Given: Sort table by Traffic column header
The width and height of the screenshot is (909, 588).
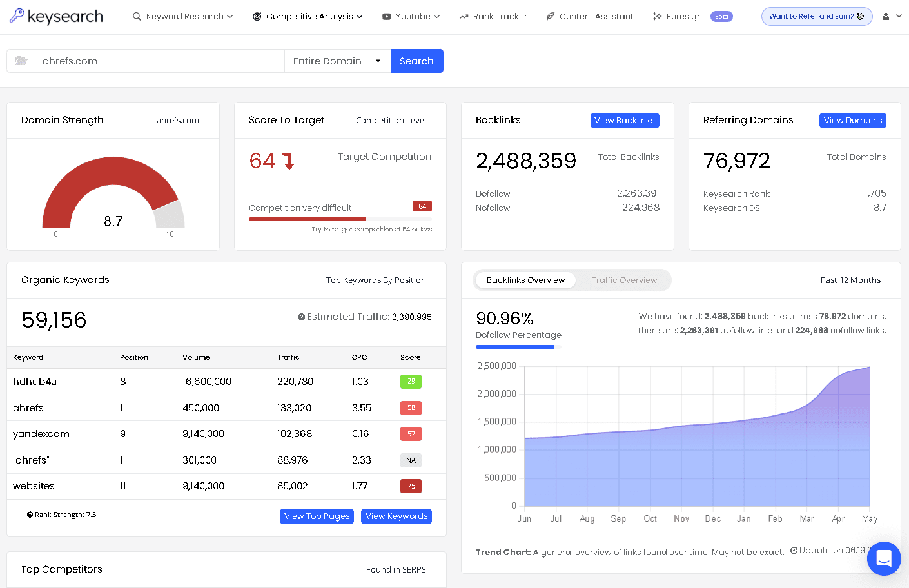Looking at the screenshot, I should click(x=288, y=357).
